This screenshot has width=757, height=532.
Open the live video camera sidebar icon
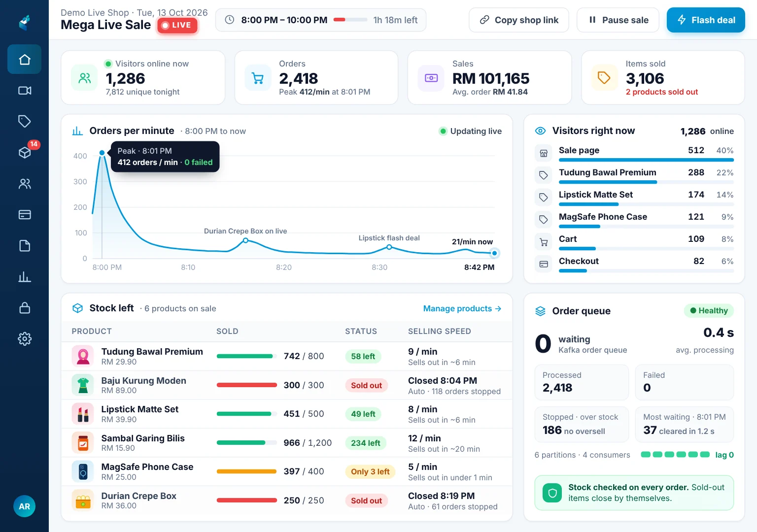pyautogui.click(x=25, y=91)
